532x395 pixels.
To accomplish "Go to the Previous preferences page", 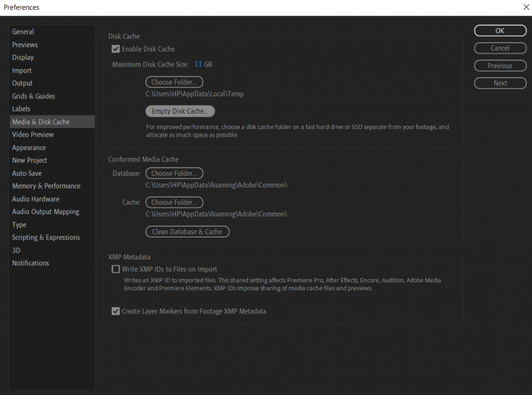I will click(500, 66).
